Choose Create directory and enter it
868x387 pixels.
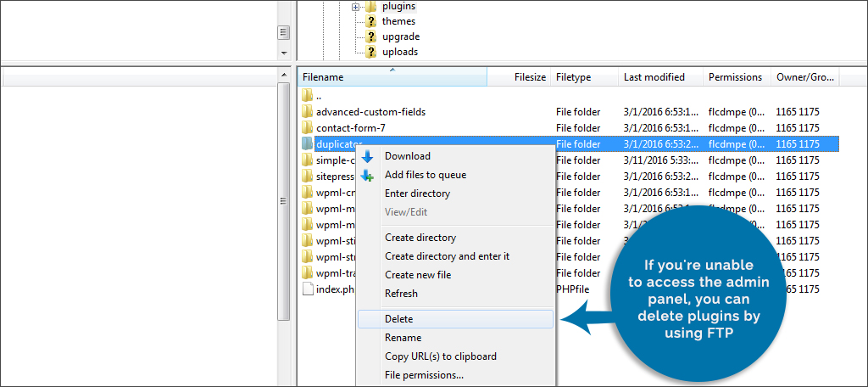[x=455, y=256]
